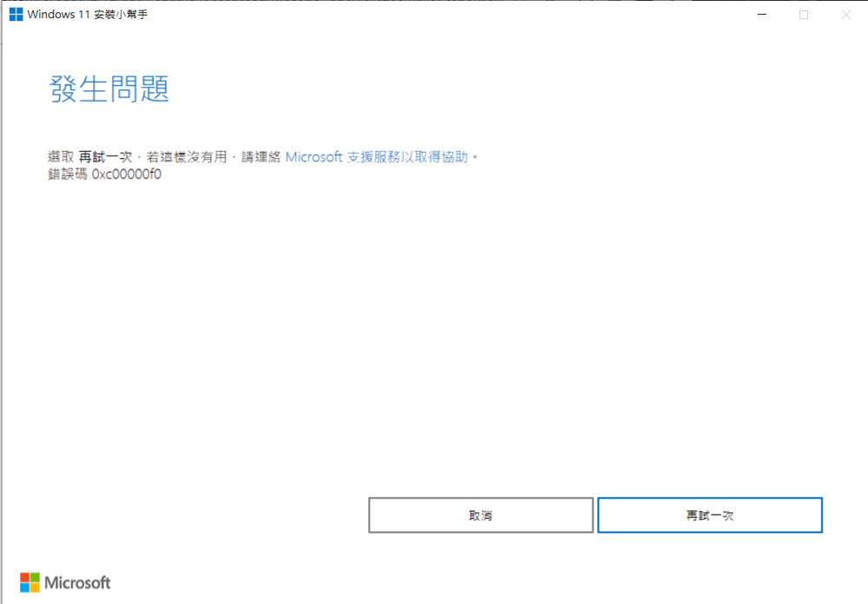Click the Windows 11 安裝小幫手 app icon
The width and height of the screenshot is (868, 604).
[15, 14]
